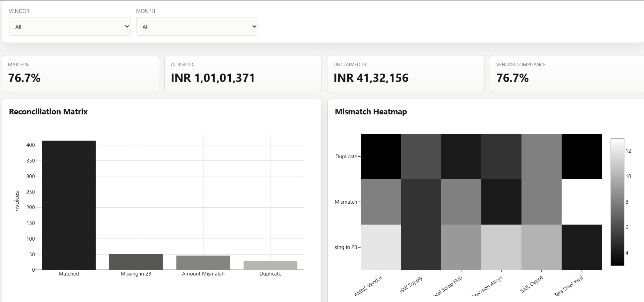
Task: Click the Missing in 2B bar
Action: coord(136,262)
